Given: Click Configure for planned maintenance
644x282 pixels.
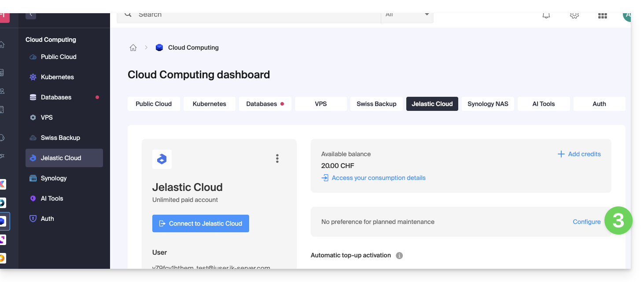Looking at the screenshot, I should pyautogui.click(x=586, y=222).
